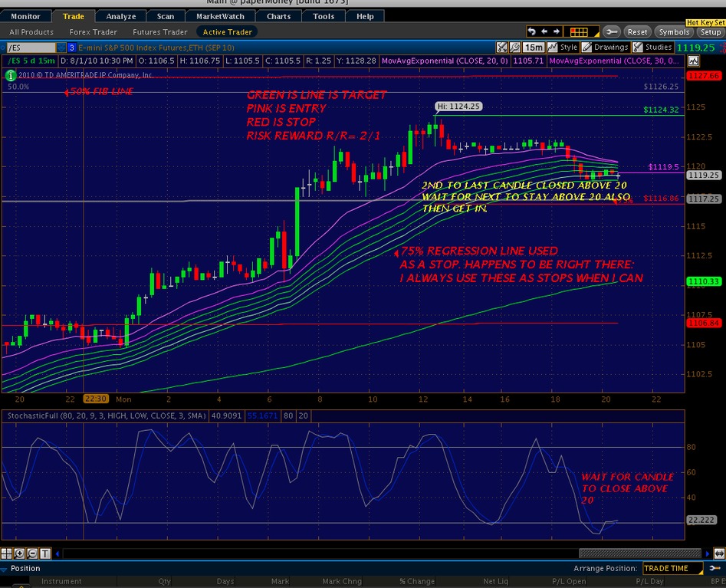Click the StochasticFull study header
This screenshot has height=588, width=726.
click(x=107, y=416)
